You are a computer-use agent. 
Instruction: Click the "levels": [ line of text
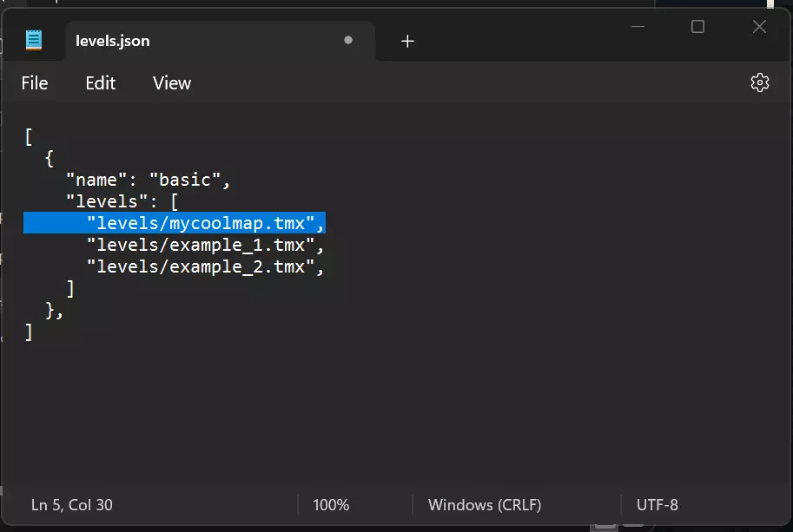122,202
